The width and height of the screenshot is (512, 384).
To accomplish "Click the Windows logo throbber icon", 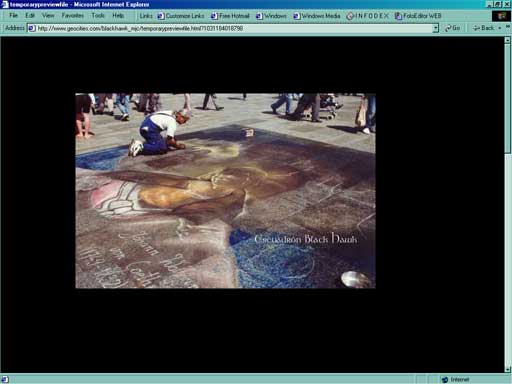I will pos(502,16).
